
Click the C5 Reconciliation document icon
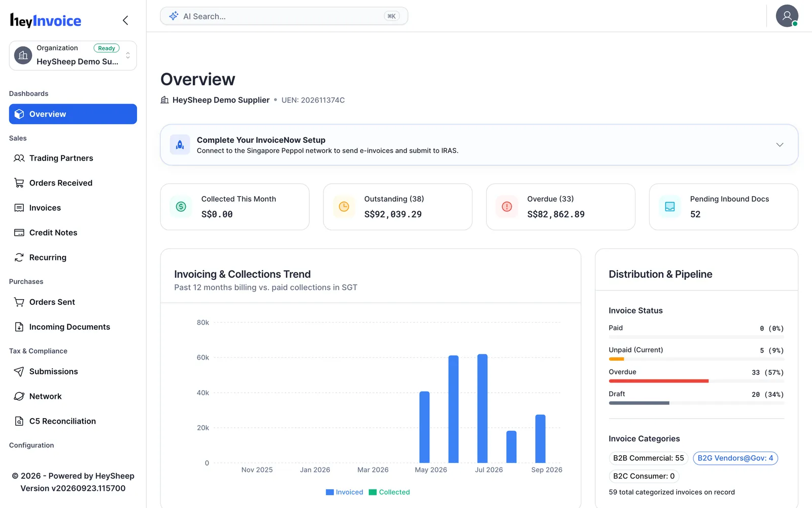19,421
